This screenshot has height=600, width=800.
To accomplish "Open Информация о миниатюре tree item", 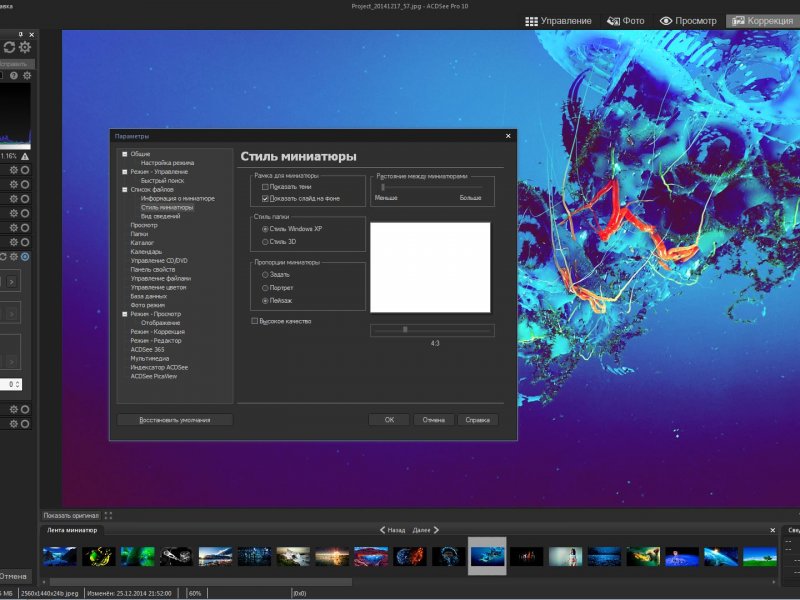I will (x=178, y=198).
